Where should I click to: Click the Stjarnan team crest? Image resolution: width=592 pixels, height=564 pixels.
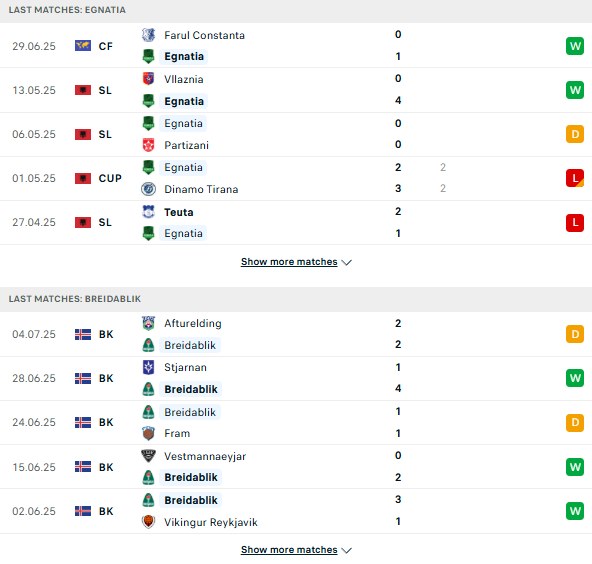pyautogui.click(x=148, y=367)
